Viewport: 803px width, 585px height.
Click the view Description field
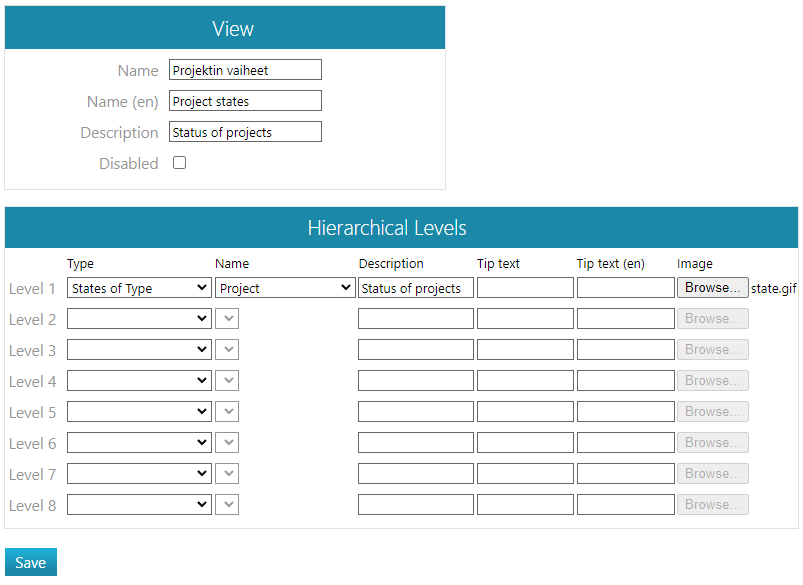click(245, 132)
